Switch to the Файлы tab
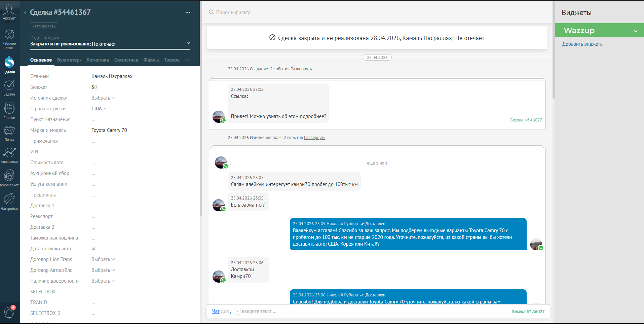This screenshot has width=644, height=324. [x=151, y=60]
